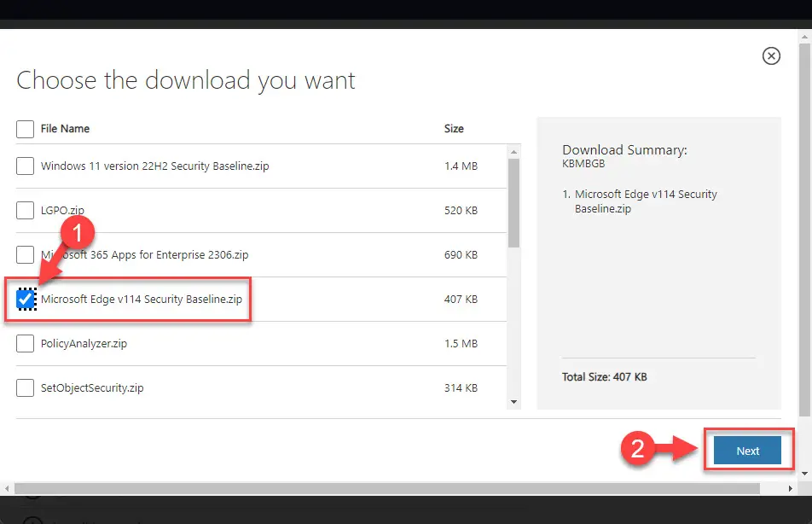Click the 'Choose the download you want' title
The image size is (812, 524).
pos(186,81)
